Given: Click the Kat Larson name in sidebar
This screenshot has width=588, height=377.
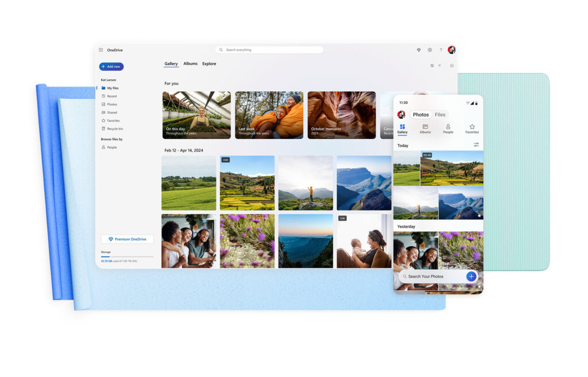Looking at the screenshot, I should pyautogui.click(x=109, y=80).
